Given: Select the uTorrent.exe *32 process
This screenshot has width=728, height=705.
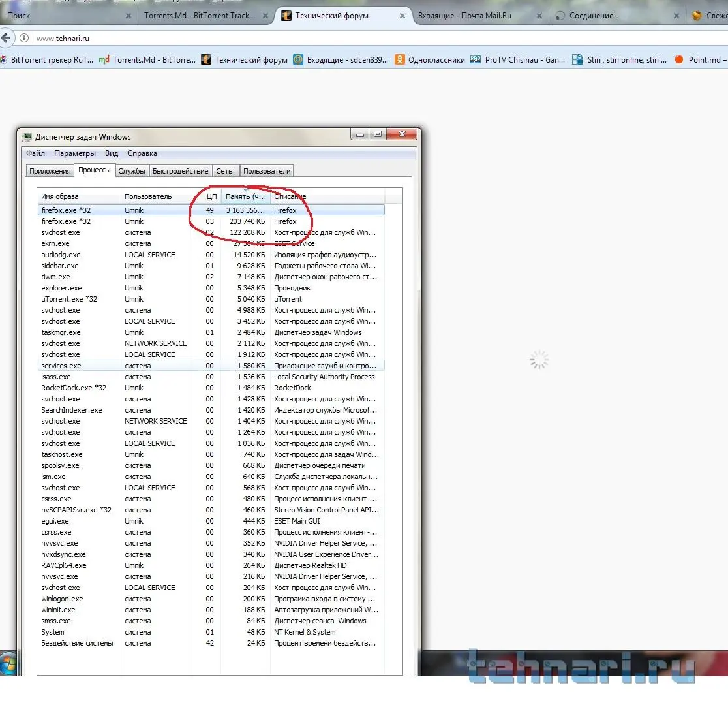Looking at the screenshot, I should coord(211,299).
